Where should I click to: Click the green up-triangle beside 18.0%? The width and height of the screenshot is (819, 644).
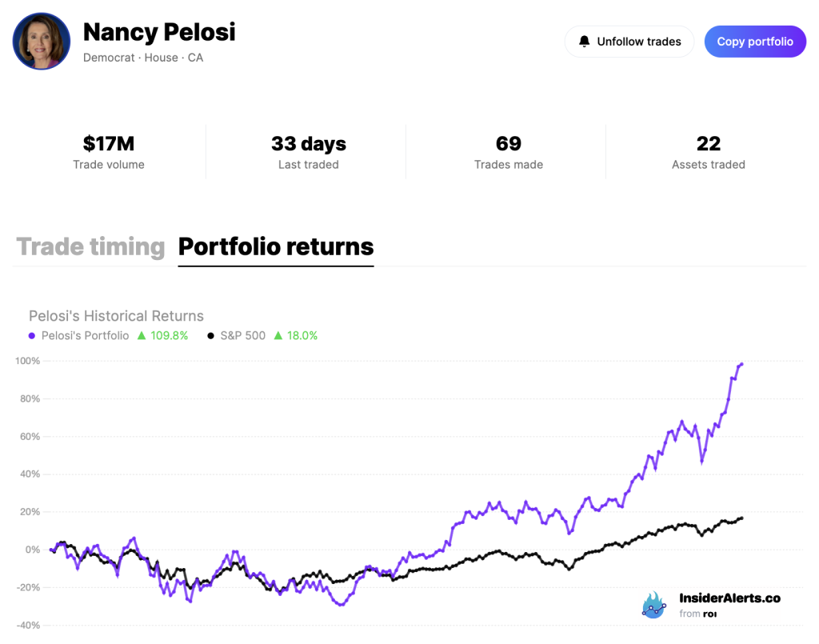[x=279, y=335]
